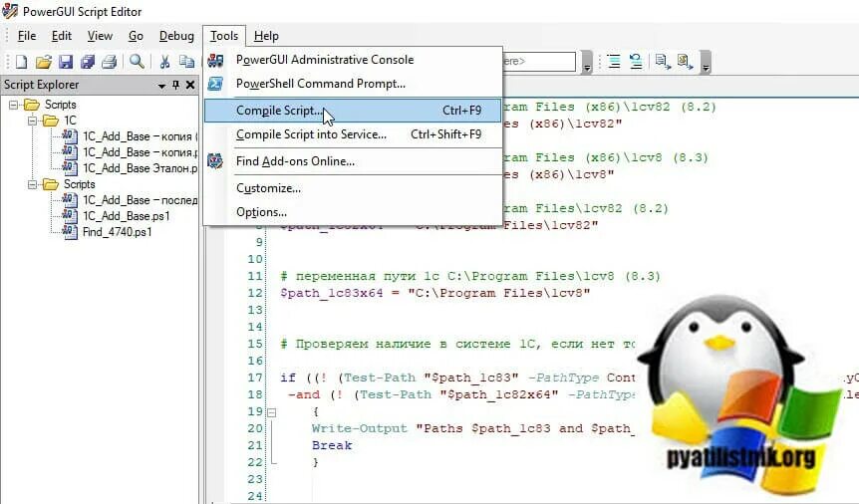This screenshot has width=859, height=504.
Task: Select the 1C_Add_Base Эталон script
Action: (x=140, y=168)
